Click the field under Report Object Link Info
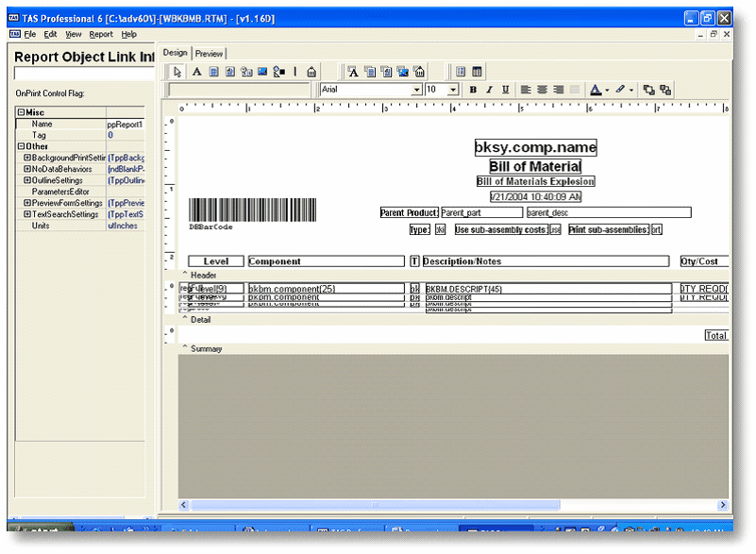This screenshot has height=554, width=756. (84, 74)
